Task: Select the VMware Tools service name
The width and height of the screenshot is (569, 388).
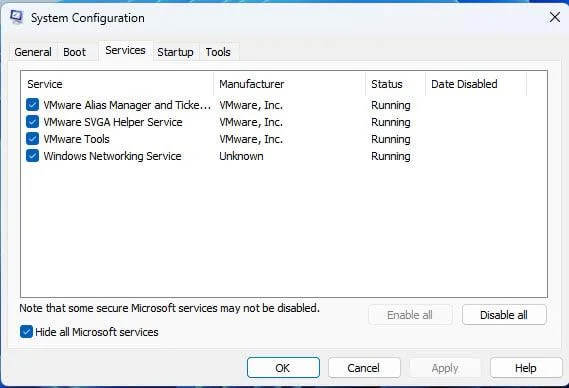Action: tap(76, 139)
